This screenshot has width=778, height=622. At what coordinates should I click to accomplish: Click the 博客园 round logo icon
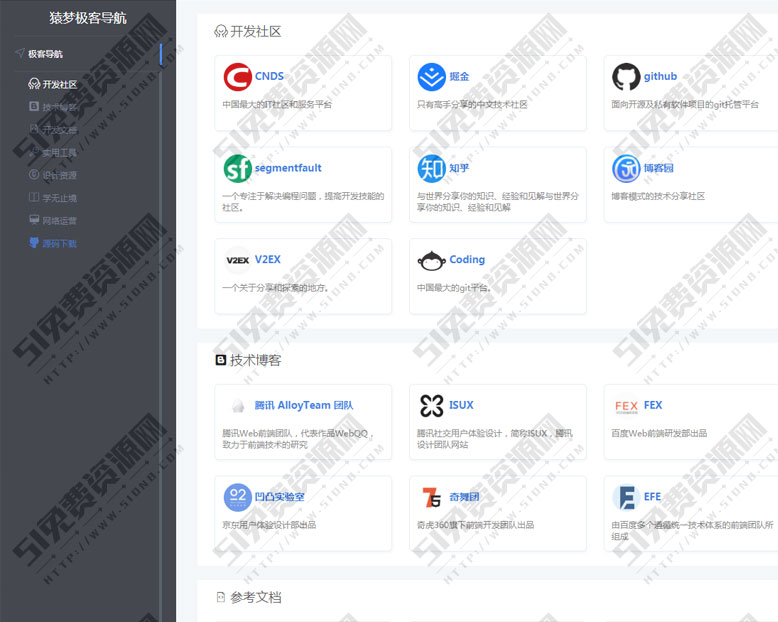pyautogui.click(x=626, y=169)
